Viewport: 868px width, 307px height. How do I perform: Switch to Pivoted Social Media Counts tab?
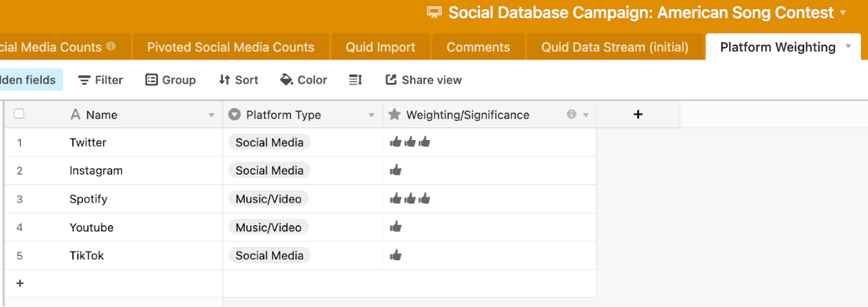pyautogui.click(x=231, y=47)
